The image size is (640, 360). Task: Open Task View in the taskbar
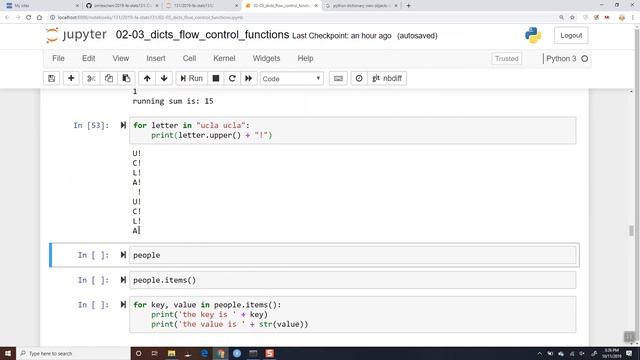click(x=155, y=353)
